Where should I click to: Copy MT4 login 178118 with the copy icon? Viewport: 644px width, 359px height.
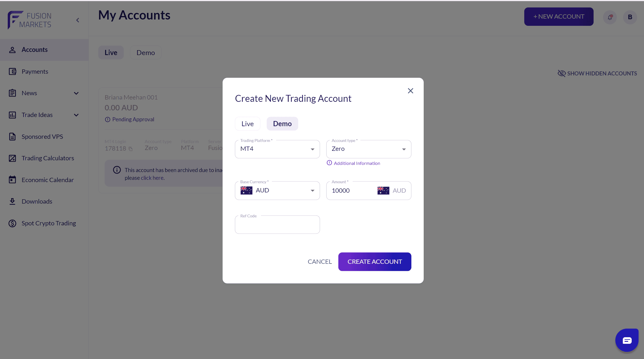pos(131,149)
